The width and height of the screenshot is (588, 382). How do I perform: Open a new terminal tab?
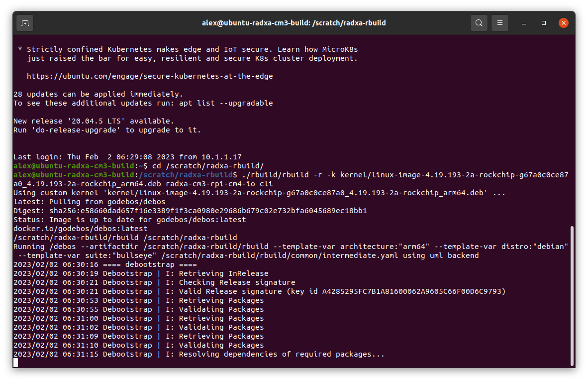[25, 23]
